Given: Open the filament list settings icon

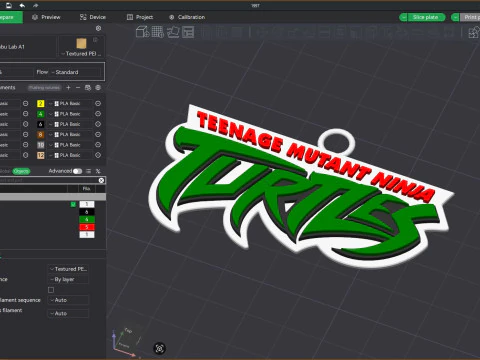Looking at the screenshot, I should (98, 87).
